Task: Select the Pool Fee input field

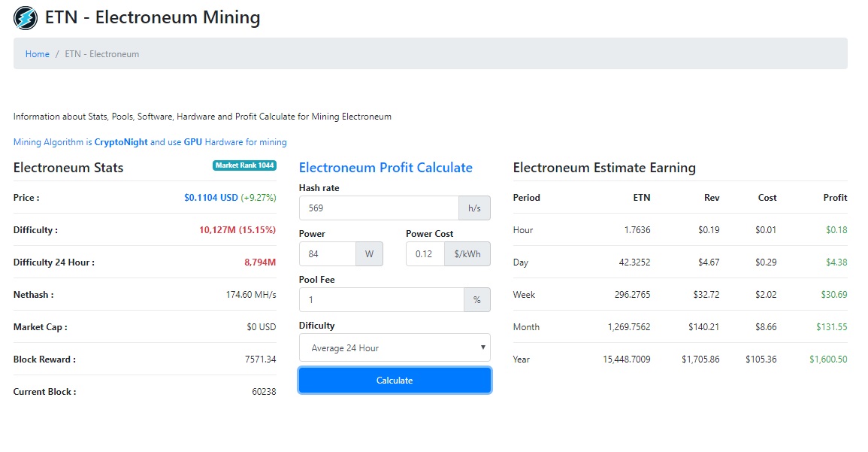Action: (x=381, y=300)
